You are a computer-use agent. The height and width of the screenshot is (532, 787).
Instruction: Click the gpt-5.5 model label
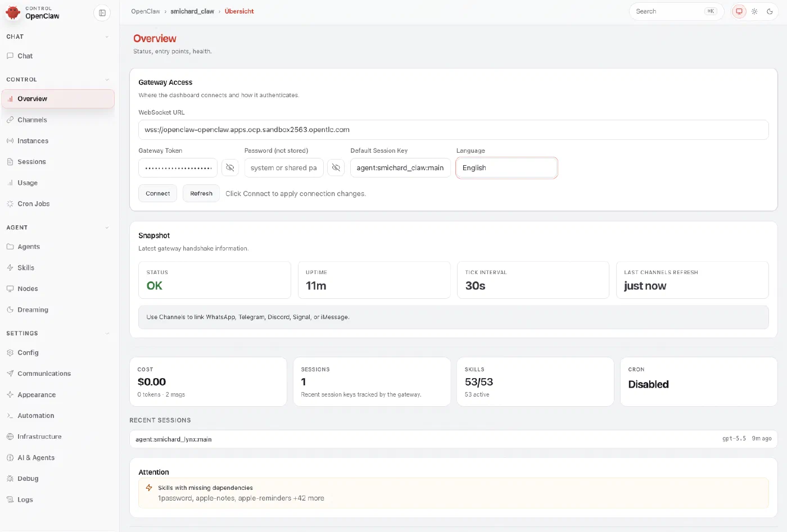[734, 438]
